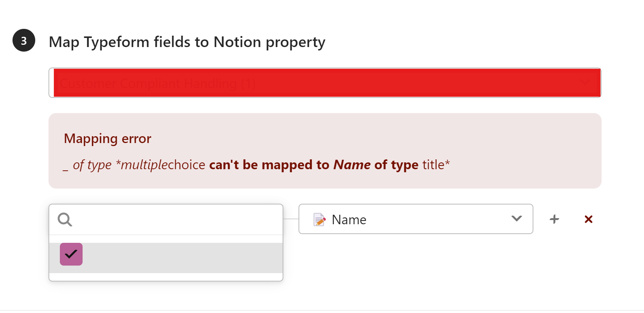Click empty space below checked option
This screenshot has width=644, height=313.
[x=166, y=277]
